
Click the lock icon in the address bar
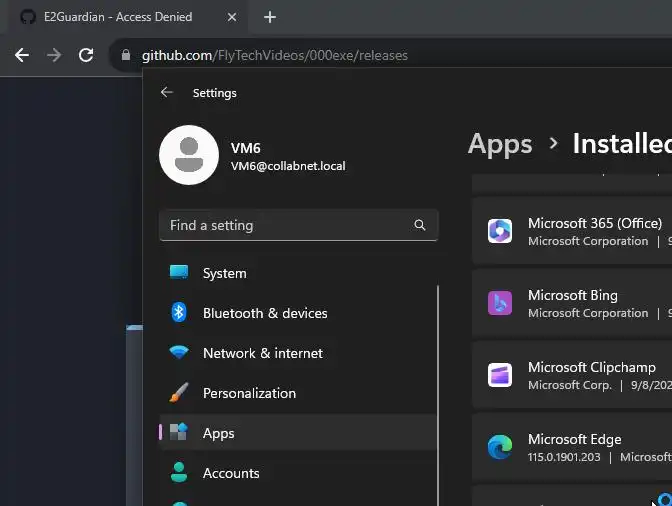click(x=126, y=55)
